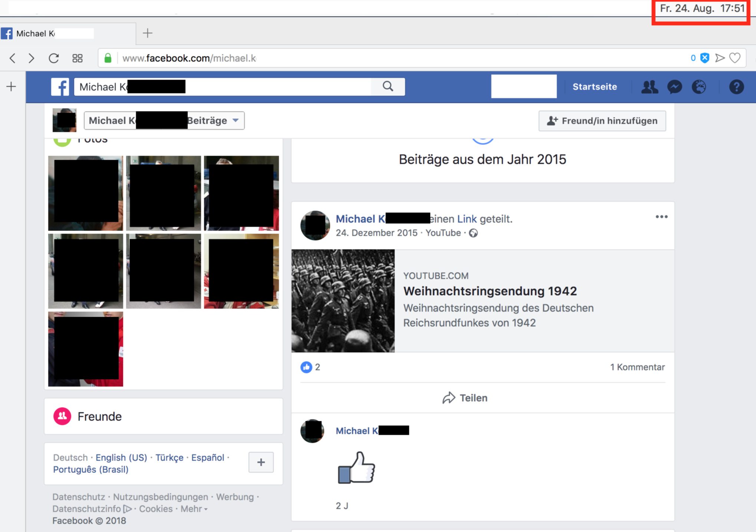Expand the Mehr footer dropdown
756x532 pixels.
click(194, 509)
